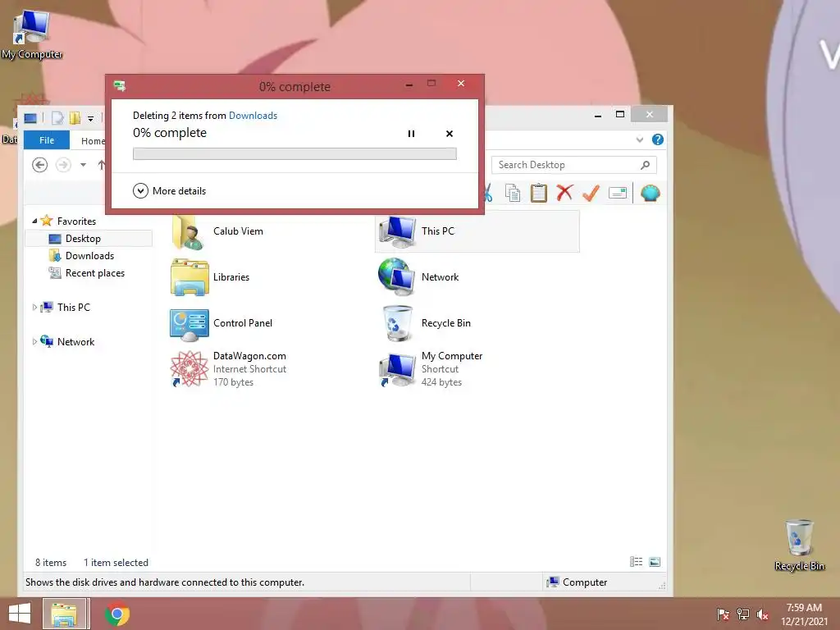Image resolution: width=840 pixels, height=630 pixels.
Task: Click the Favorites heading in the sidebar
Action: (x=76, y=221)
